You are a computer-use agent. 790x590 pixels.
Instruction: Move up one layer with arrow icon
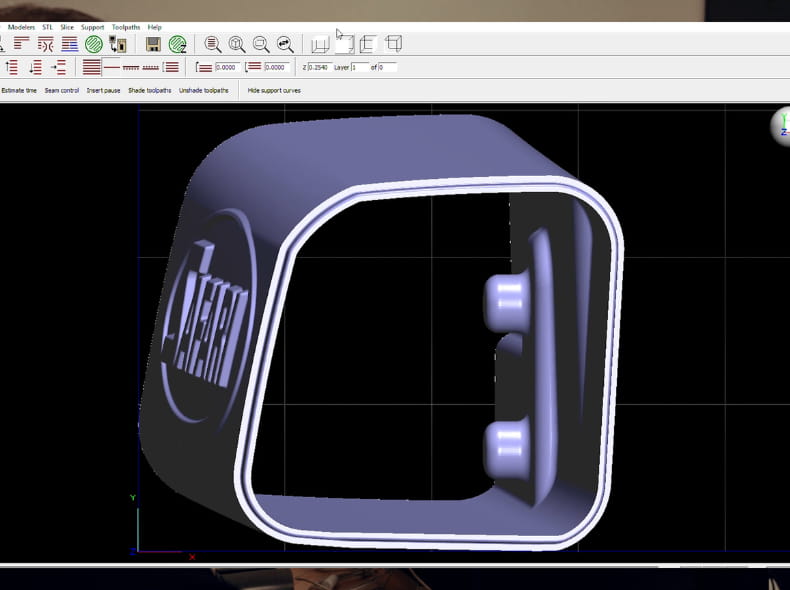click(x=12, y=67)
